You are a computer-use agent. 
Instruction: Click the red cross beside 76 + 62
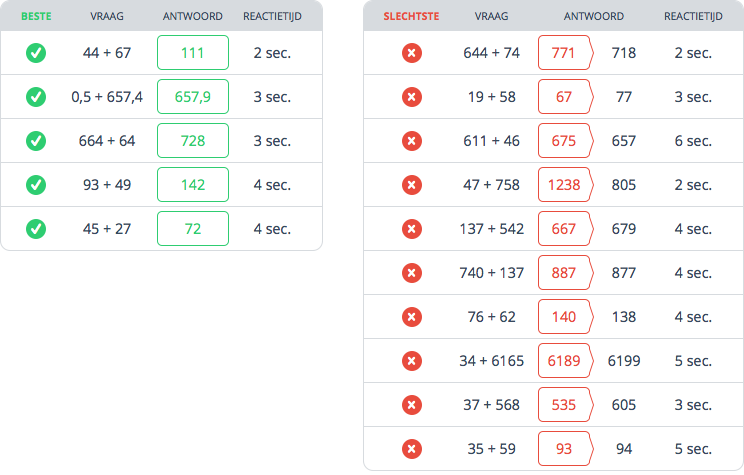click(x=412, y=317)
